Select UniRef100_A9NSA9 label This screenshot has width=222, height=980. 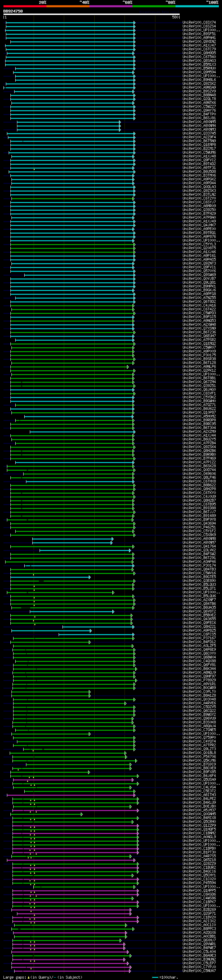click(199, 88)
